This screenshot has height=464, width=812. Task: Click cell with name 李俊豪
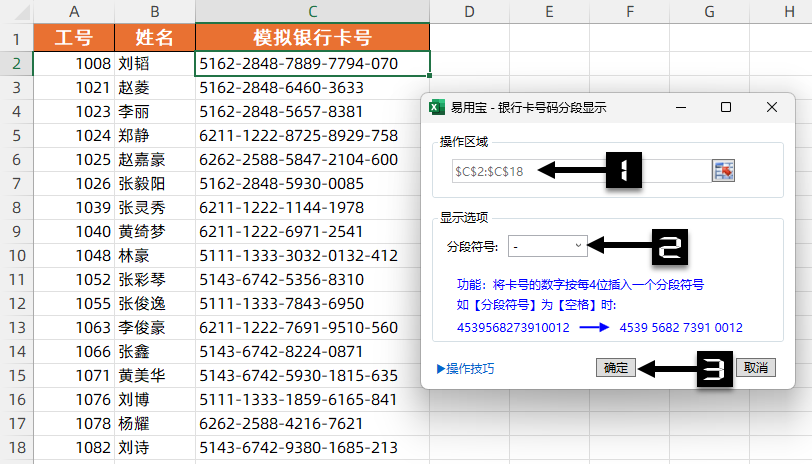tap(155, 327)
